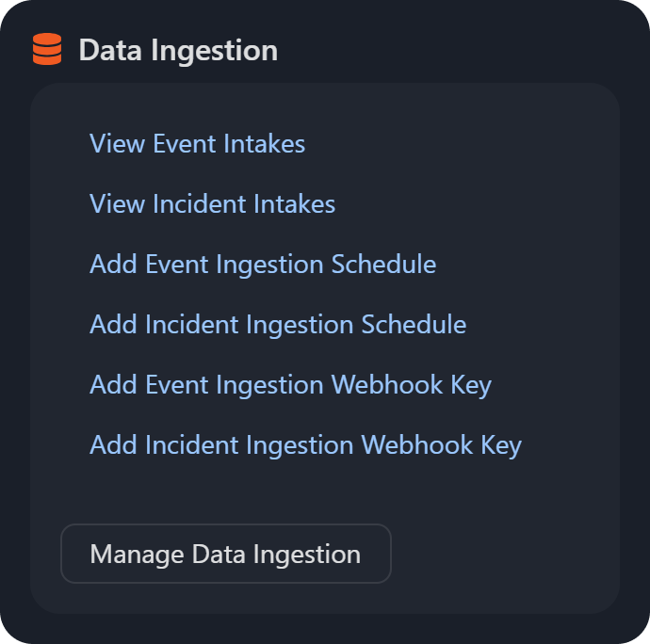Image resolution: width=650 pixels, height=644 pixels.
Task: Create a new event ingestion schedule
Action: [x=263, y=265]
